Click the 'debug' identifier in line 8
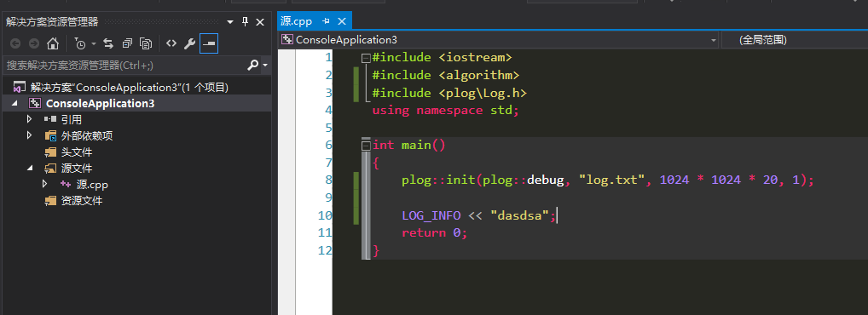 tap(545, 180)
